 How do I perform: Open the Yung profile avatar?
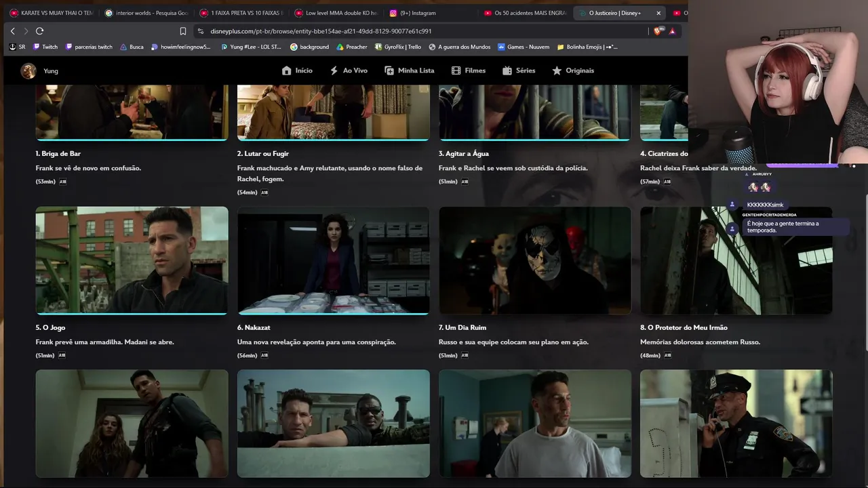(x=28, y=70)
